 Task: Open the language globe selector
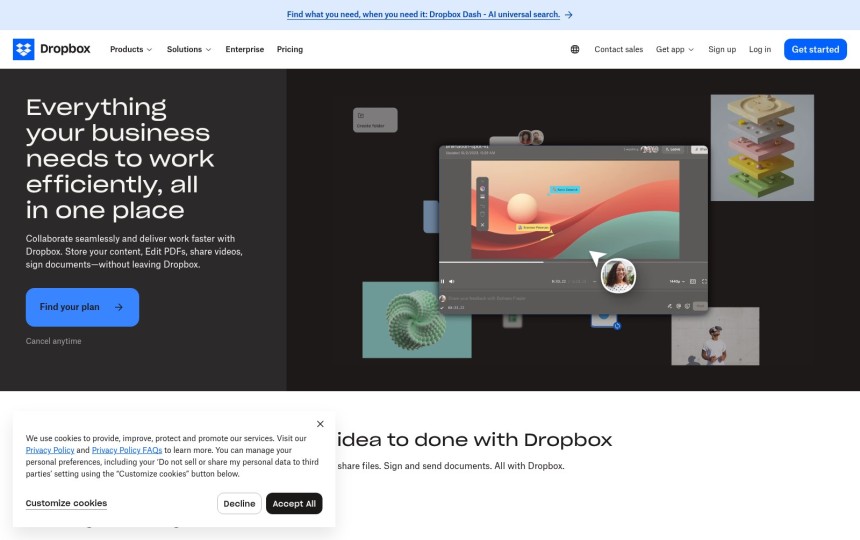tap(575, 49)
